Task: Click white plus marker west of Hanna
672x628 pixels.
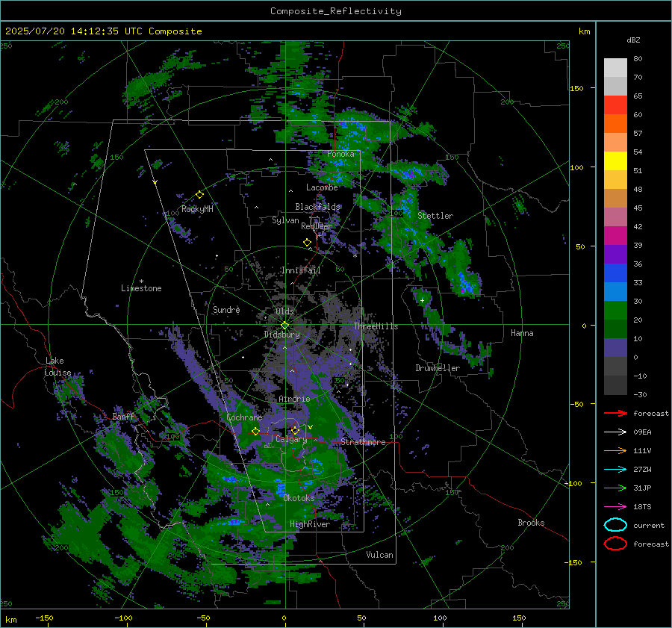Action: [422, 300]
